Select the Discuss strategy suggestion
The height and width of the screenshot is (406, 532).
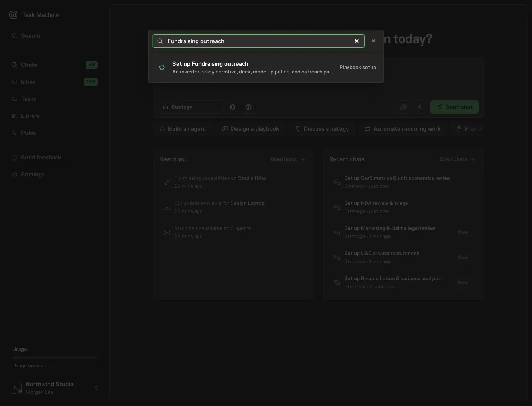click(x=322, y=129)
